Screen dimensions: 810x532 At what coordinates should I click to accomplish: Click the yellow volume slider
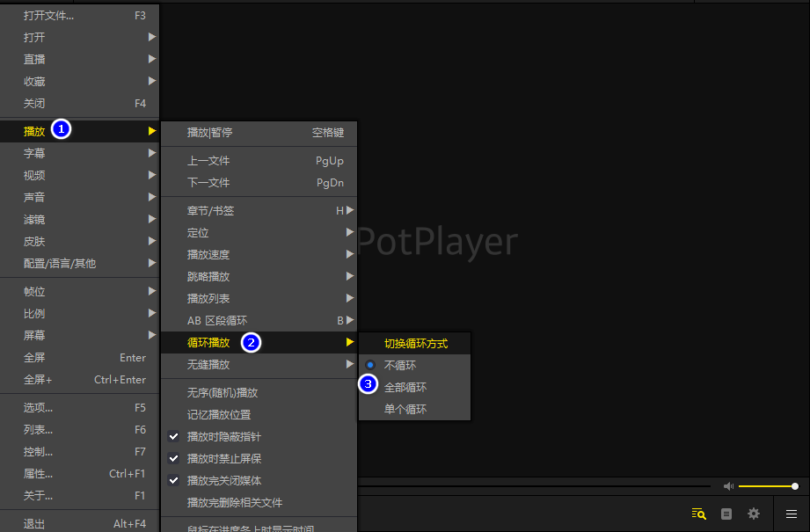(x=765, y=486)
